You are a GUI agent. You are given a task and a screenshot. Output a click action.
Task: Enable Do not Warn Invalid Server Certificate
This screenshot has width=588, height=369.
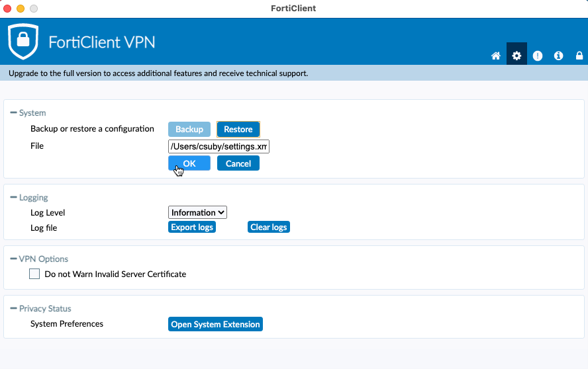click(34, 274)
